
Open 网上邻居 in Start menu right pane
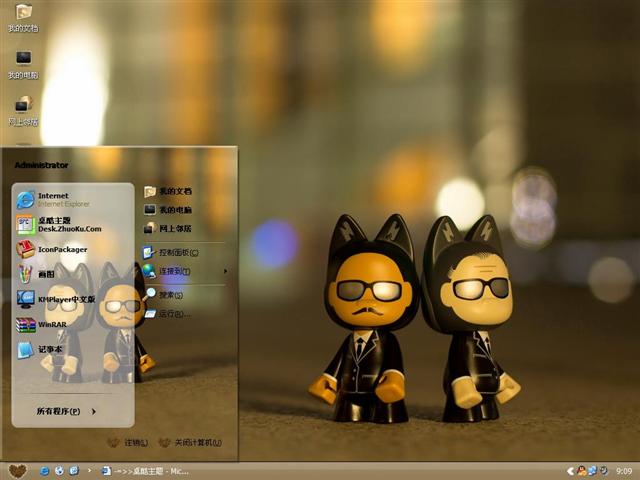click(x=168, y=228)
